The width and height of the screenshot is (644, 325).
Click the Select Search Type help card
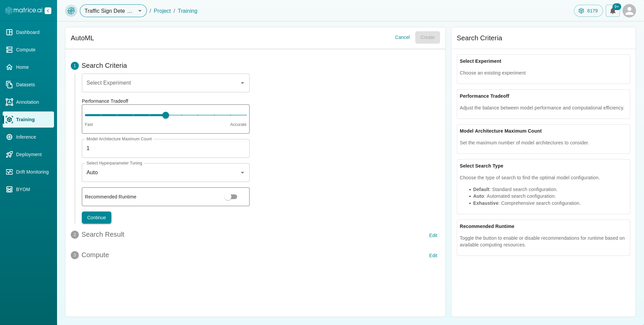pyautogui.click(x=543, y=187)
